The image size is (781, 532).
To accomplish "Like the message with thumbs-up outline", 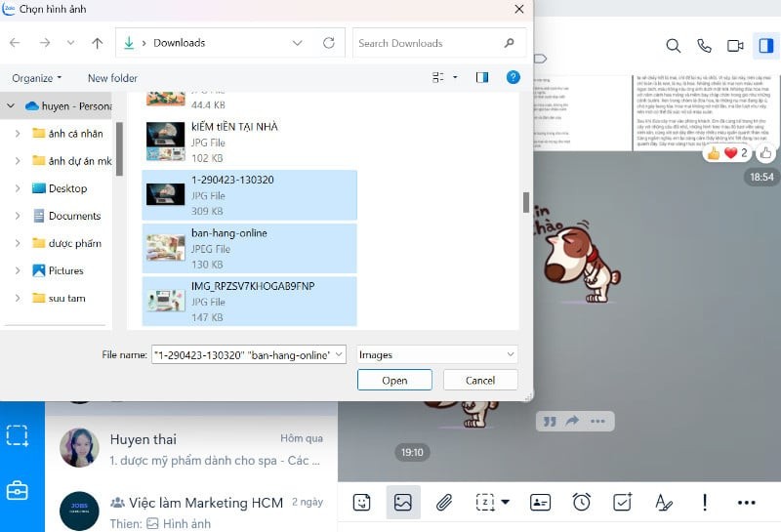I will click(766, 153).
